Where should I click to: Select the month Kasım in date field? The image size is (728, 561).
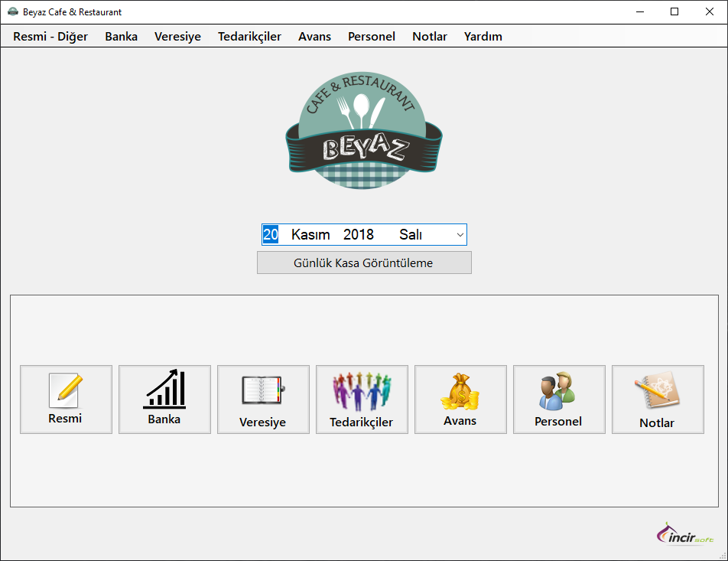click(x=310, y=234)
